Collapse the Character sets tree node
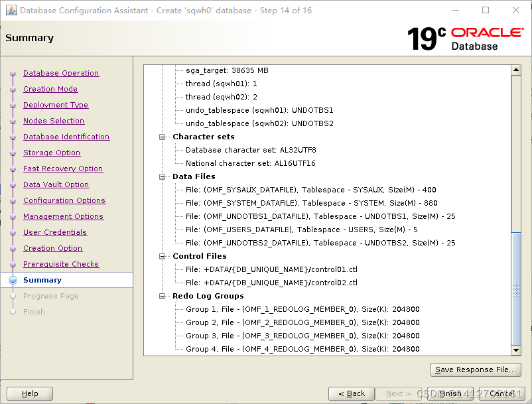This screenshot has height=404, width=532. pyautogui.click(x=162, y=137)
